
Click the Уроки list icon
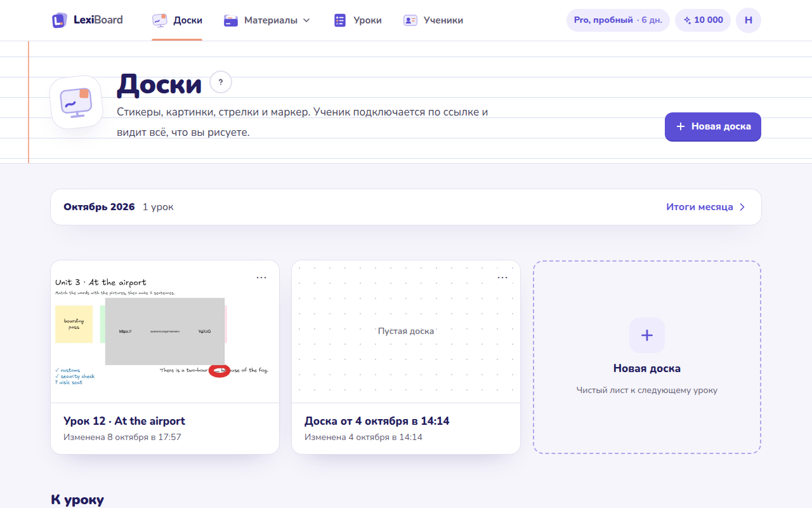(340, 20)
